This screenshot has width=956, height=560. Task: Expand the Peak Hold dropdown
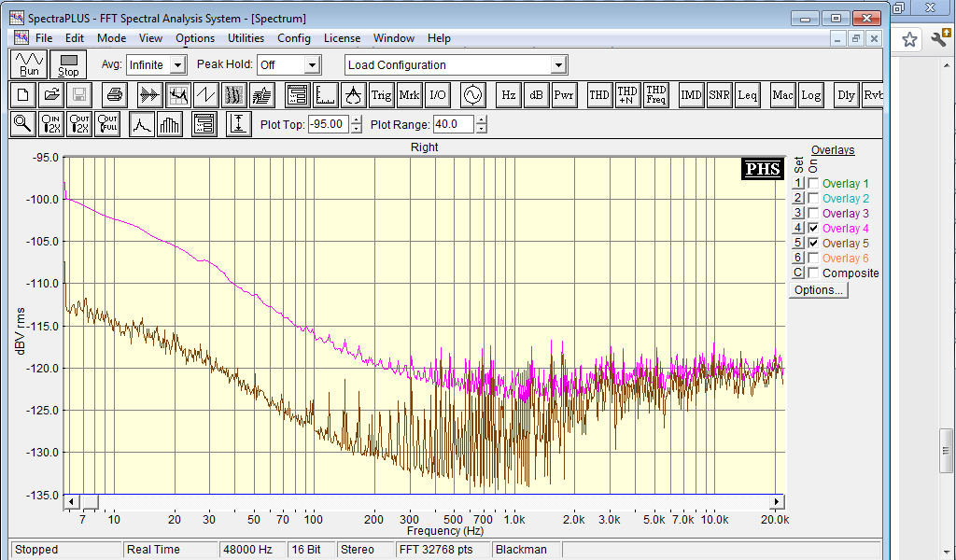[x=312, y=65]
